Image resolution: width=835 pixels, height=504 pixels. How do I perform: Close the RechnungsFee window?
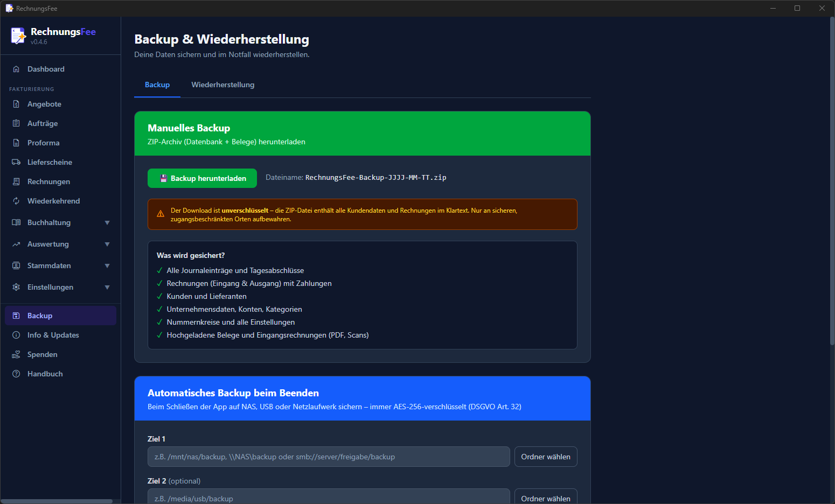coord(822,8)
